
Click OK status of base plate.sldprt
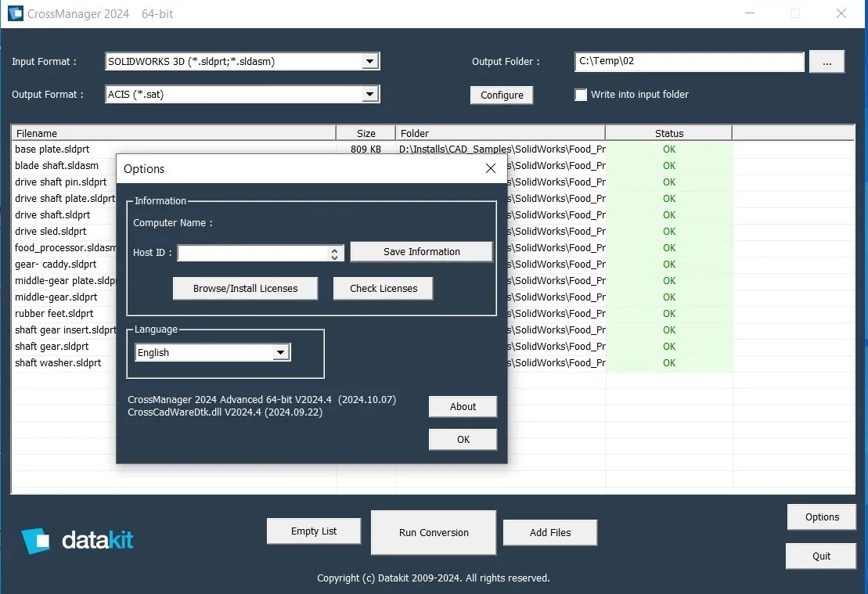click(668, 149)
